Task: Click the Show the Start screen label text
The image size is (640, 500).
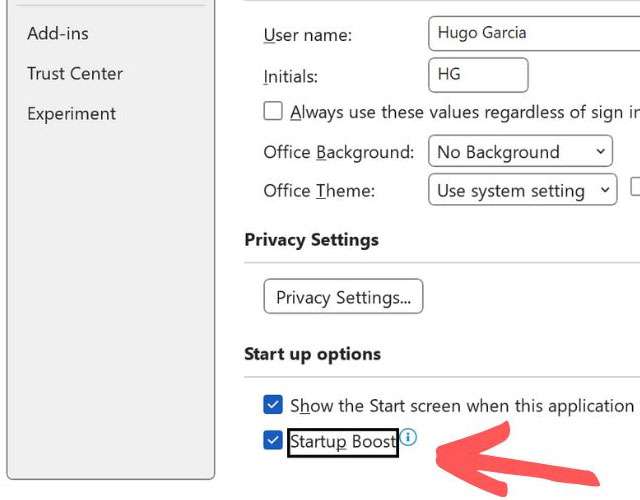Action: 462,405
